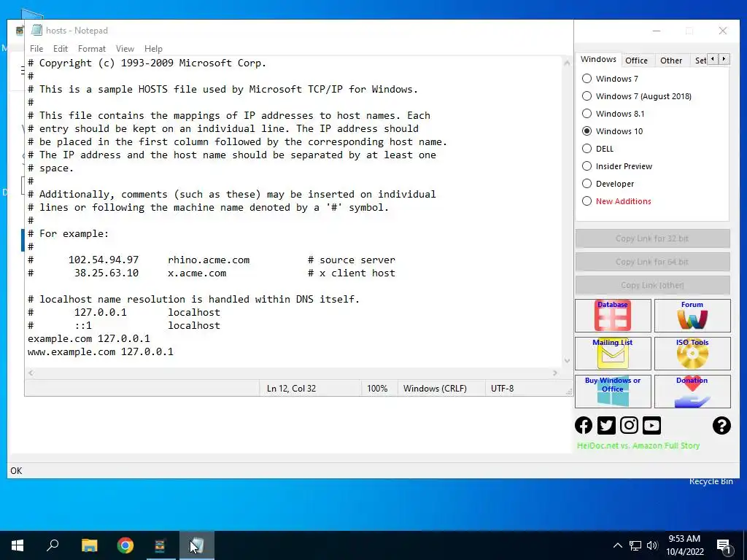Click Copy Link for 32 bit
Screen dimensions: 747x560
point(652,238)
